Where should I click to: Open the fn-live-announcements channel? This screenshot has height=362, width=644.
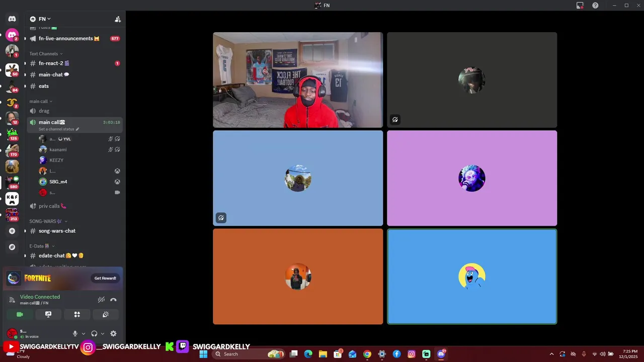(74, 39)
